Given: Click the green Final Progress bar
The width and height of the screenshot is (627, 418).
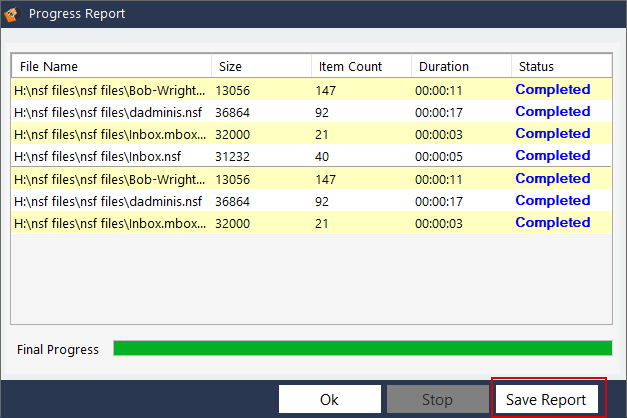Looking at the screenshot, I should click(362, 348).
